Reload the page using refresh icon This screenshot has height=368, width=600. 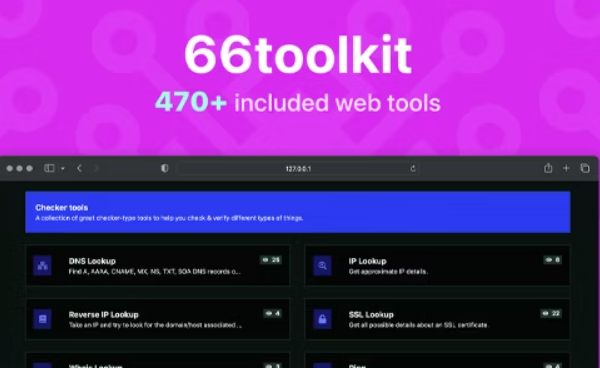pos(413,169)
